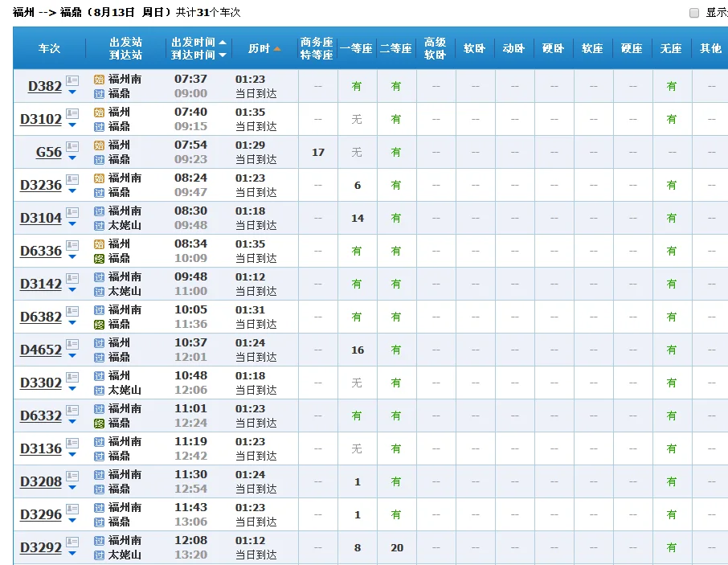Enable the 显示 checkbox at top right
This screenshot has width=728, height=565.
coord(693,11)
